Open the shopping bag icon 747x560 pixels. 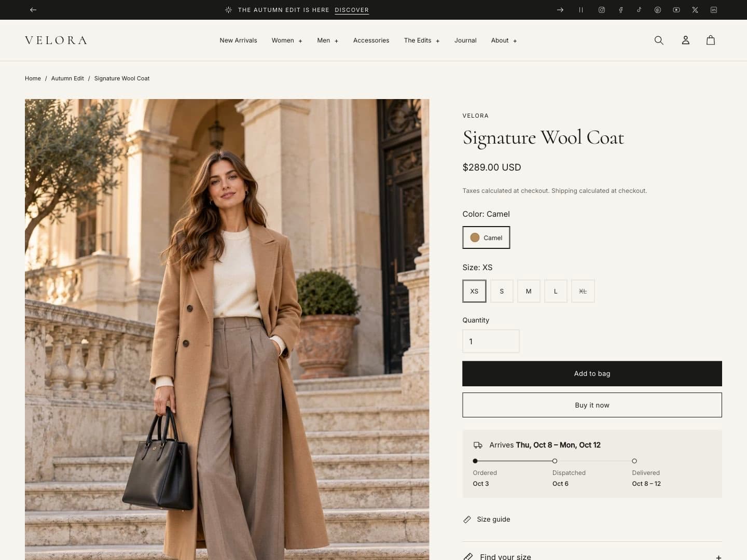711,40
